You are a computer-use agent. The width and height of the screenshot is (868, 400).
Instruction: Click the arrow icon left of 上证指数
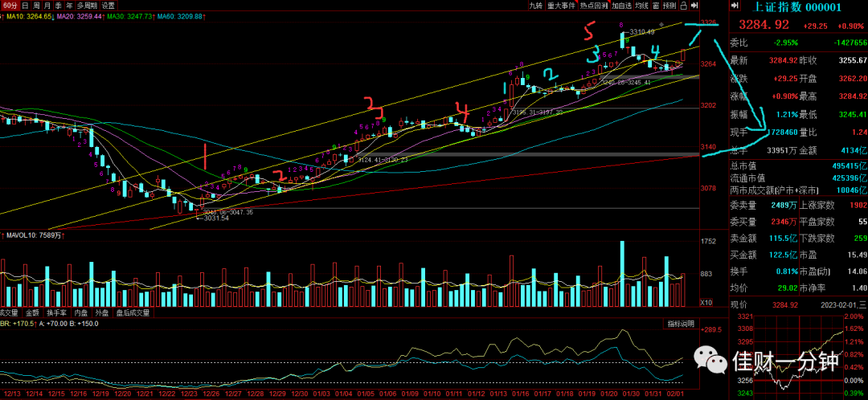(735, 6)
